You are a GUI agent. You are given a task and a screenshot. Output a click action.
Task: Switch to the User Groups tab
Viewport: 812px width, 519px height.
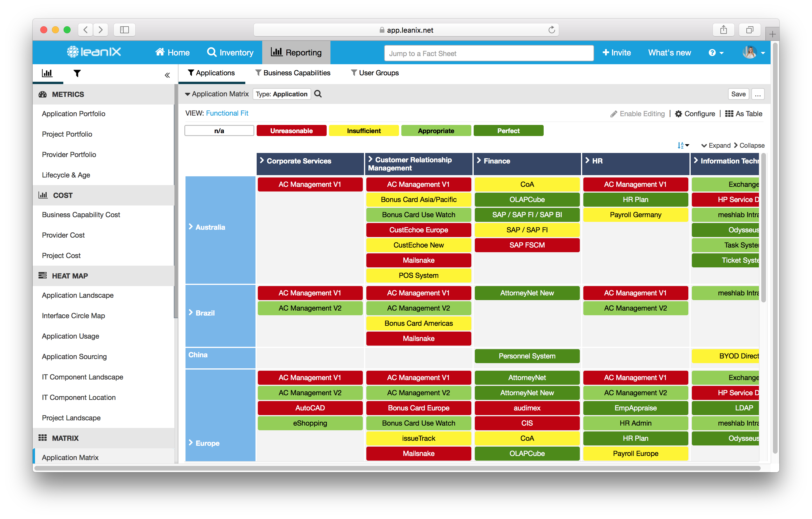pos(374,73)
